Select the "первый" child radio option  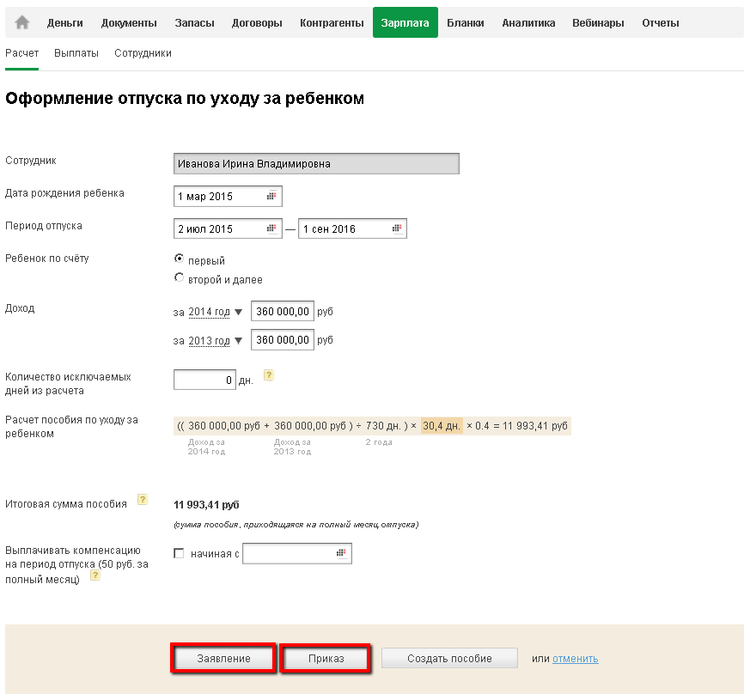coord(179,259)
